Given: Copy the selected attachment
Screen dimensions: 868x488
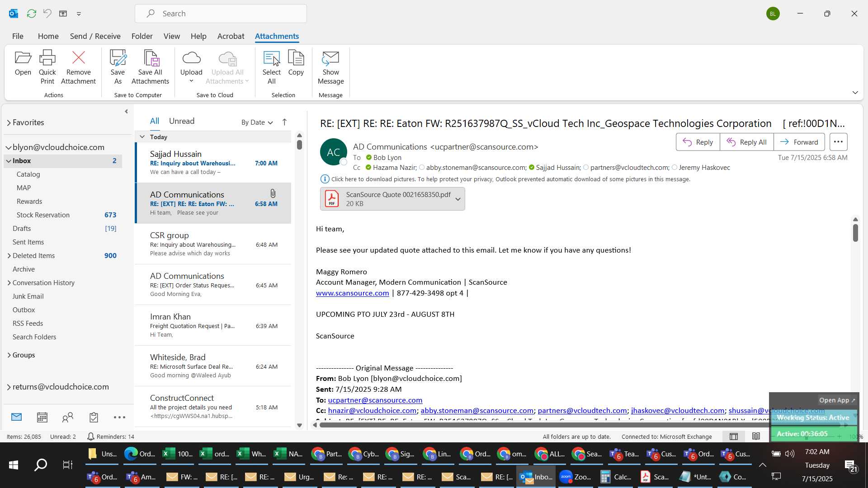Looking at the screenshot, I should coord(296,63).
